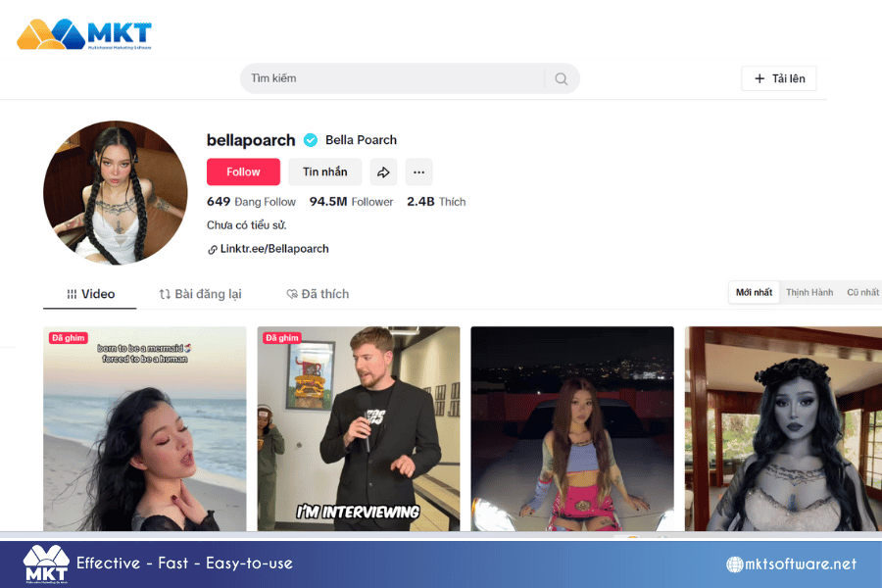
Task: Click the plus icon in Tải lên
Action: point(759,78)
